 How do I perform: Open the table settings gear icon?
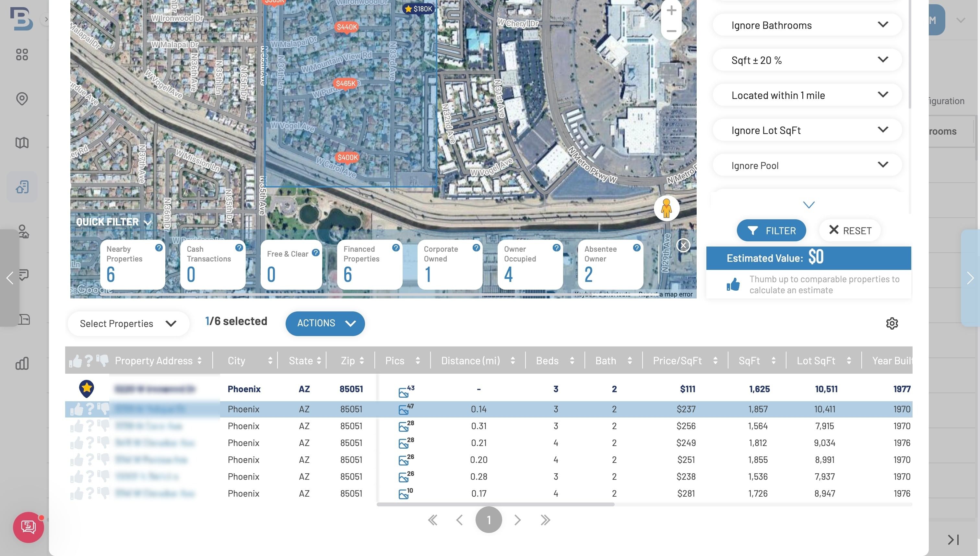(891, 323)
